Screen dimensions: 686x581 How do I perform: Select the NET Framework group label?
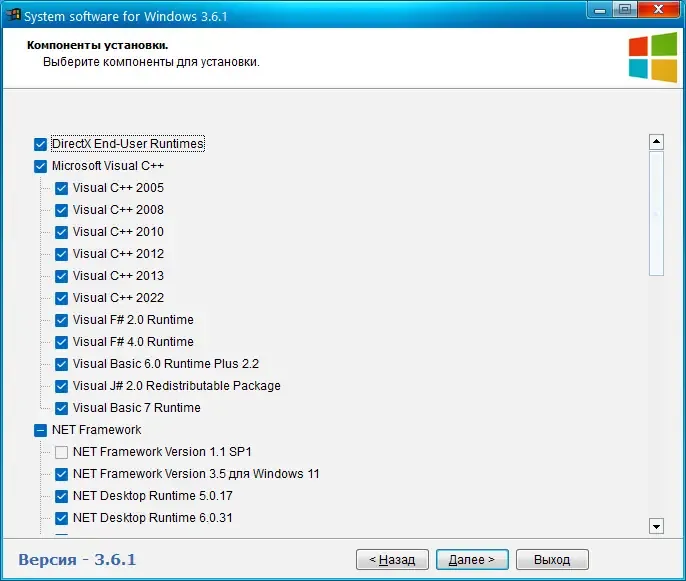point(97,430)
